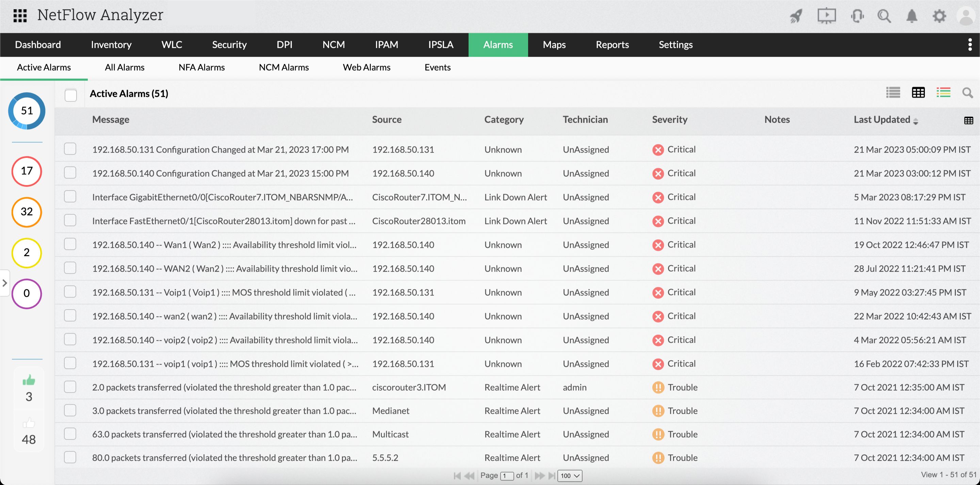Open the three-dot more menu in navbar
Viewport: 980px width, 485px height.
970,45
